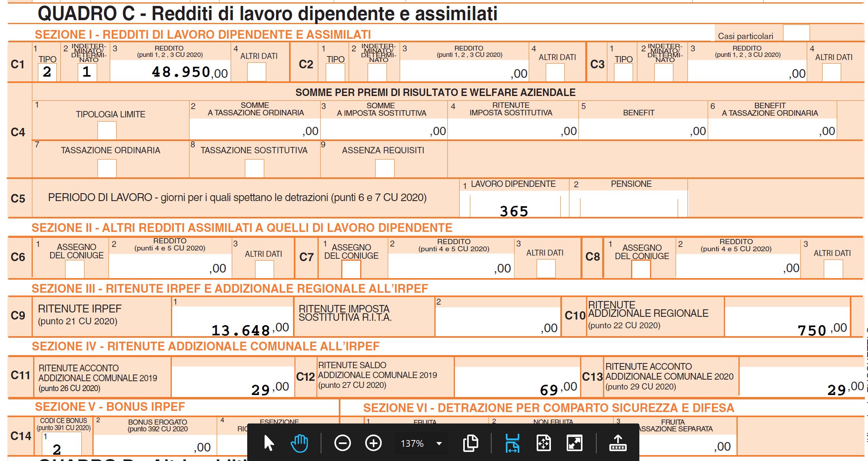Click the PERIODO DI LAVORO description text
The width and height of the screenshot is (868, 461).
click(x=237, y=198)
